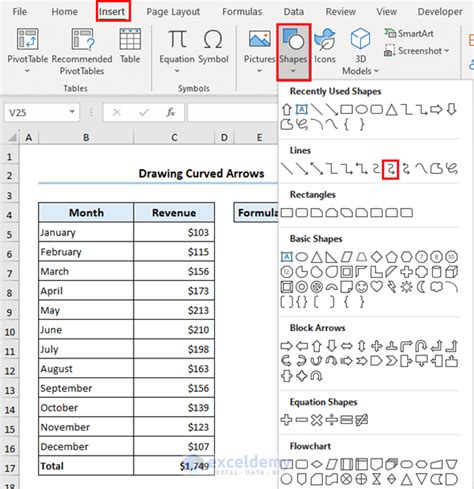Pick the Moon shape

tap(421, 287)
